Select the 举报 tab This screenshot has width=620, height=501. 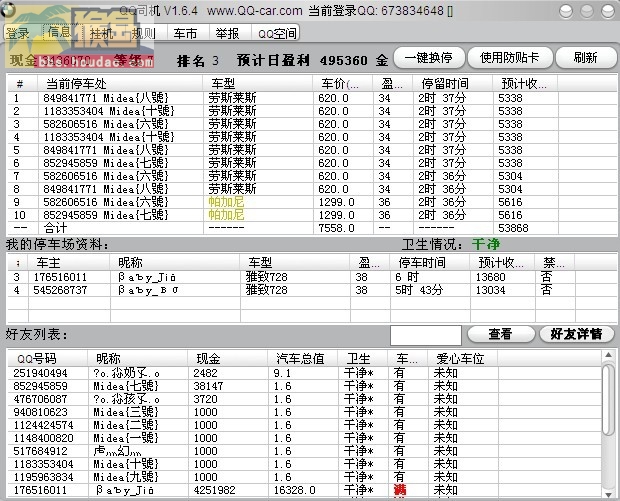(229, 33)
